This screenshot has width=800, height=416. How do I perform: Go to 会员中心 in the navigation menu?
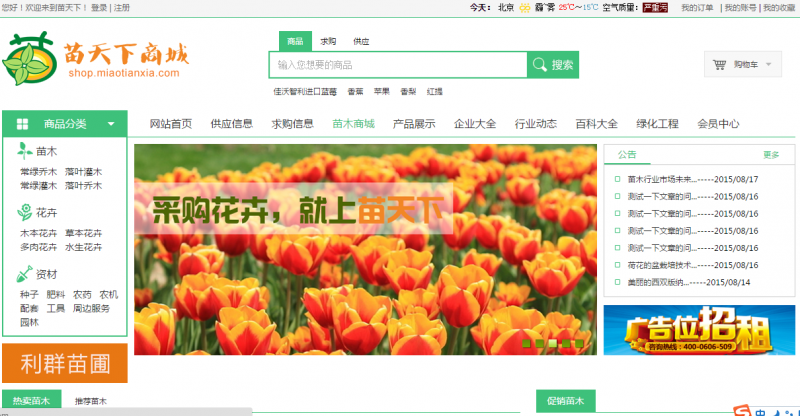point(718,124)
